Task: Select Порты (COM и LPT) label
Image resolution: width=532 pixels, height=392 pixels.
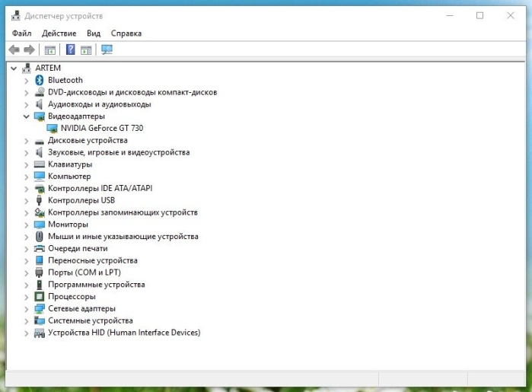Action: pos(84,272)
